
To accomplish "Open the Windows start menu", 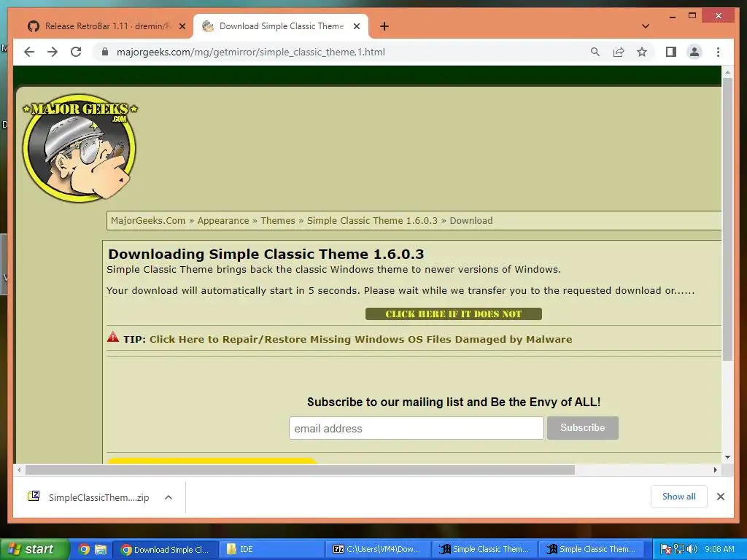I will [34, 549].
